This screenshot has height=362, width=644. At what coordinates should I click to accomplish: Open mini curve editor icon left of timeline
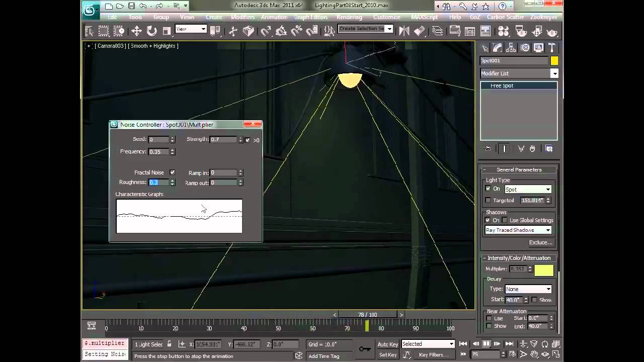point(92,325)
